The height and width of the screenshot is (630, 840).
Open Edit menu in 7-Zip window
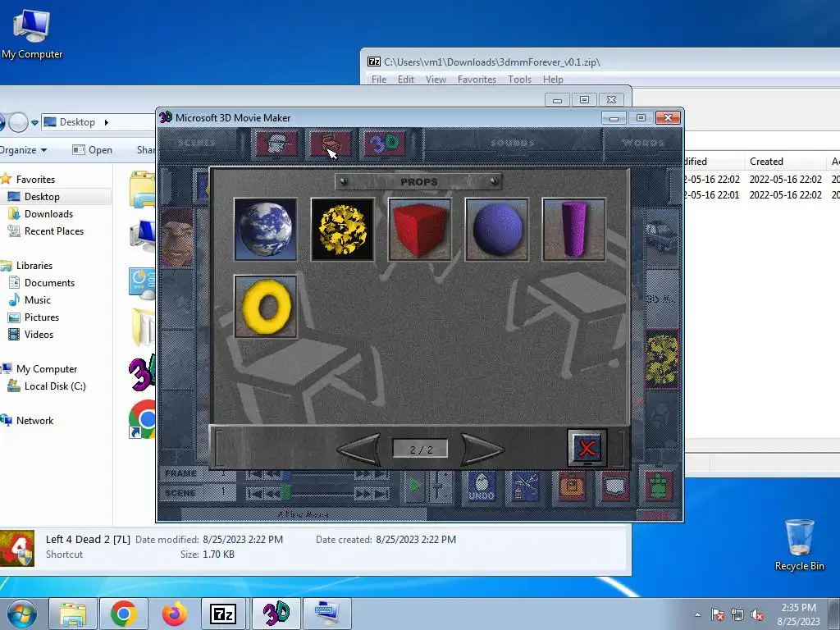405,80
